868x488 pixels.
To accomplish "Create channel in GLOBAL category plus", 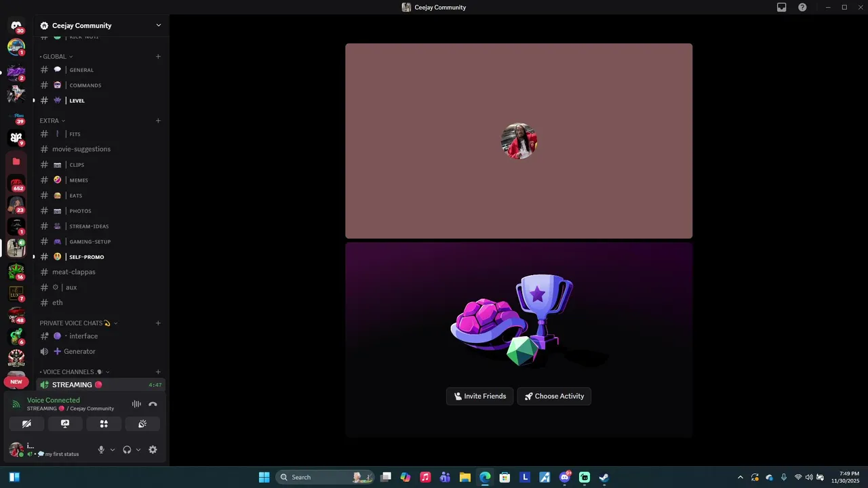I will tap(158, 56).
